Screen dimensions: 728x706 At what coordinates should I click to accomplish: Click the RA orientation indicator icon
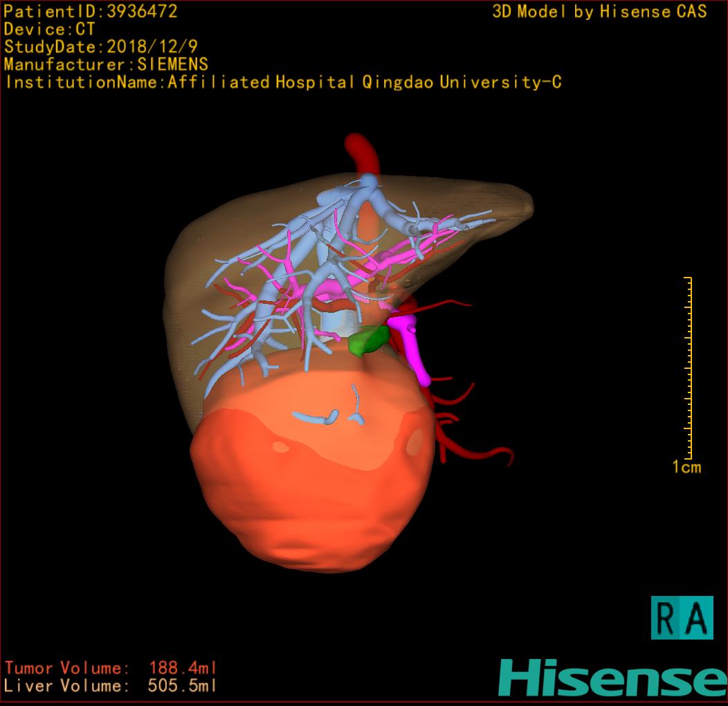(682, 617)
